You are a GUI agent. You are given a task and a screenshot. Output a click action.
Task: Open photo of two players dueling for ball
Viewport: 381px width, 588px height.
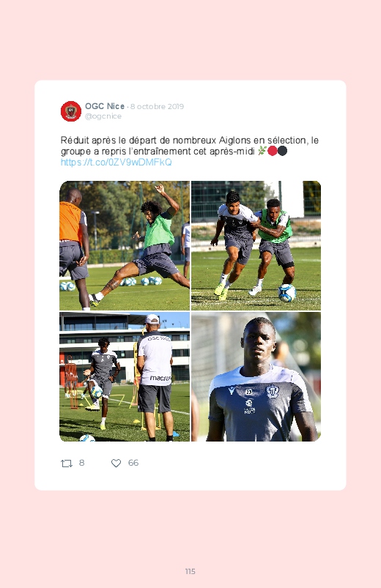point(256,245)
